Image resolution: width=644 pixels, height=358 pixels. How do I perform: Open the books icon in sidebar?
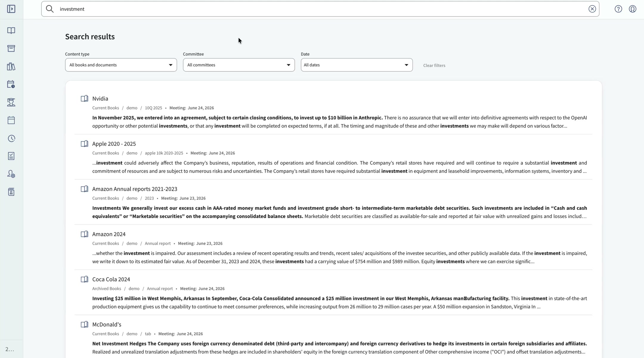point(11,30)
